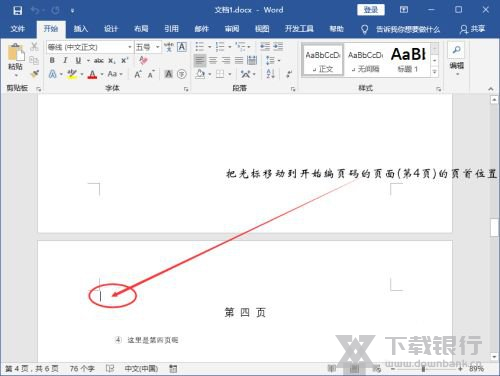The height and width of the screenshot is (376, 500).
Task: Click the Text Effects outlined A icon
Action: [53, 74]
